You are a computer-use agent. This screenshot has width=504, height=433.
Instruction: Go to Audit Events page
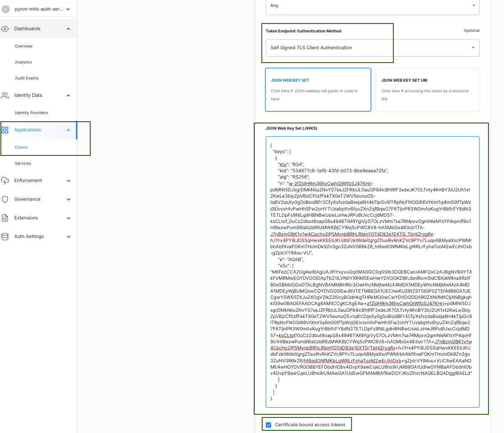tap(27, 78)
